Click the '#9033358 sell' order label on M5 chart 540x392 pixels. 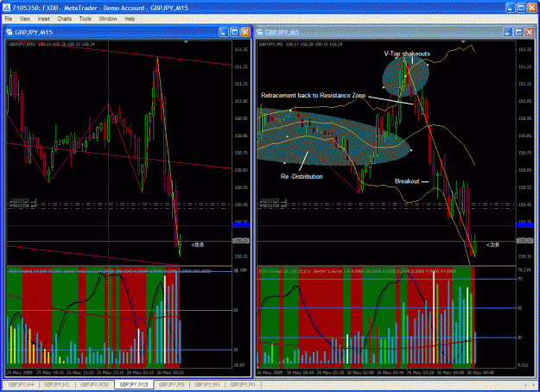(273, 205)
